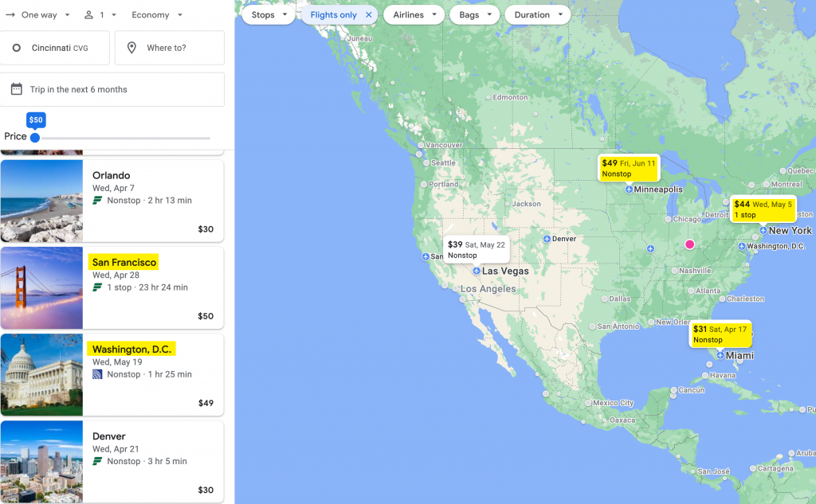Click the Las Vegas airport marker icon
This screenshot has width=816, height=504.
477,271
